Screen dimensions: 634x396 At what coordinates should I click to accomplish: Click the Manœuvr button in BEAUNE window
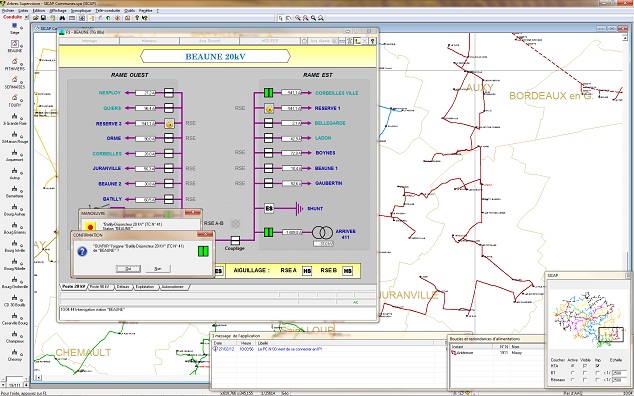[x=149, y=41]
